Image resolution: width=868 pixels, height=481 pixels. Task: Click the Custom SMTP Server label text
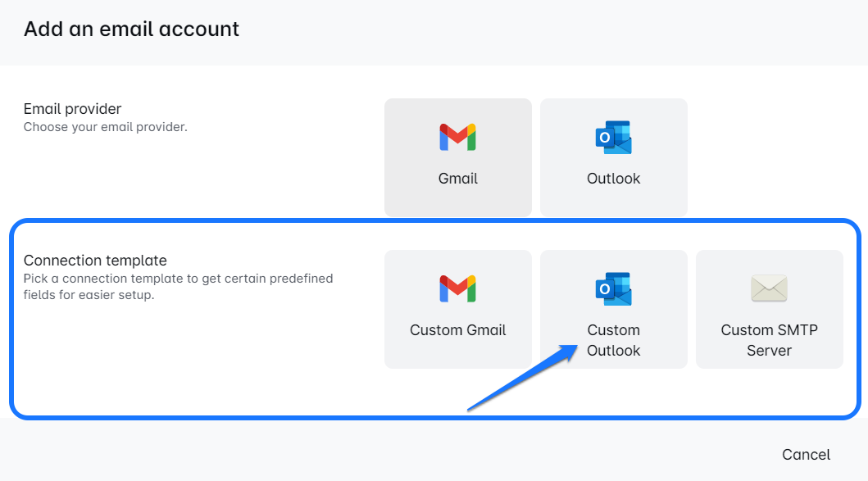pos(769,340)
